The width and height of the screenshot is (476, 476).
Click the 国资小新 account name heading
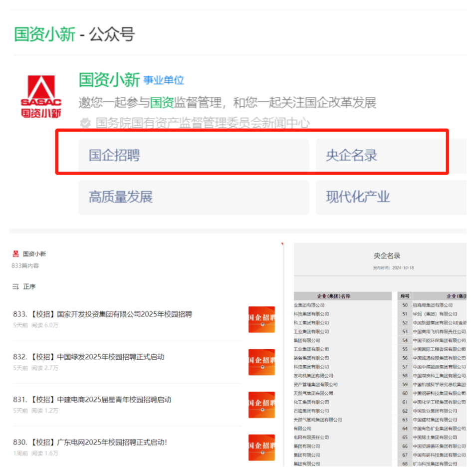(x=109, y=80)
